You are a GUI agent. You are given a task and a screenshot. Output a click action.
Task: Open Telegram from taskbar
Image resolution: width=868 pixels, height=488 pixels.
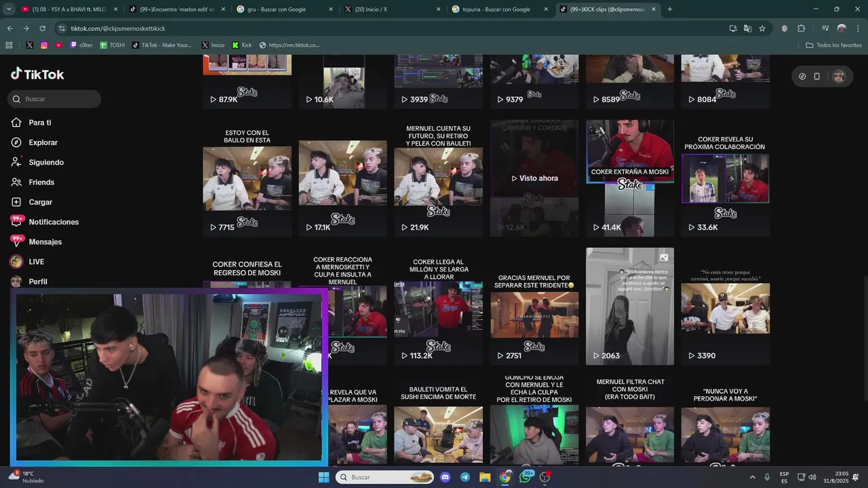[465, 477]
